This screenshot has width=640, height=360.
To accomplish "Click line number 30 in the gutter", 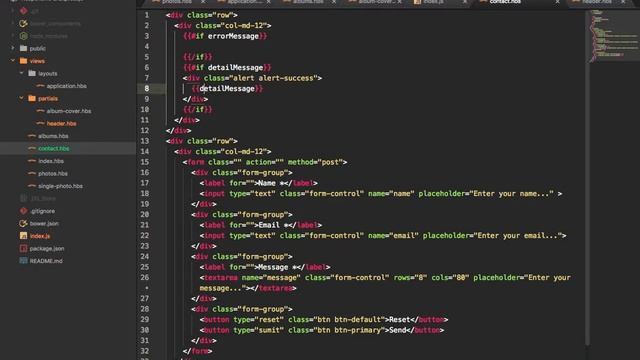I will (x=145, y=330).
